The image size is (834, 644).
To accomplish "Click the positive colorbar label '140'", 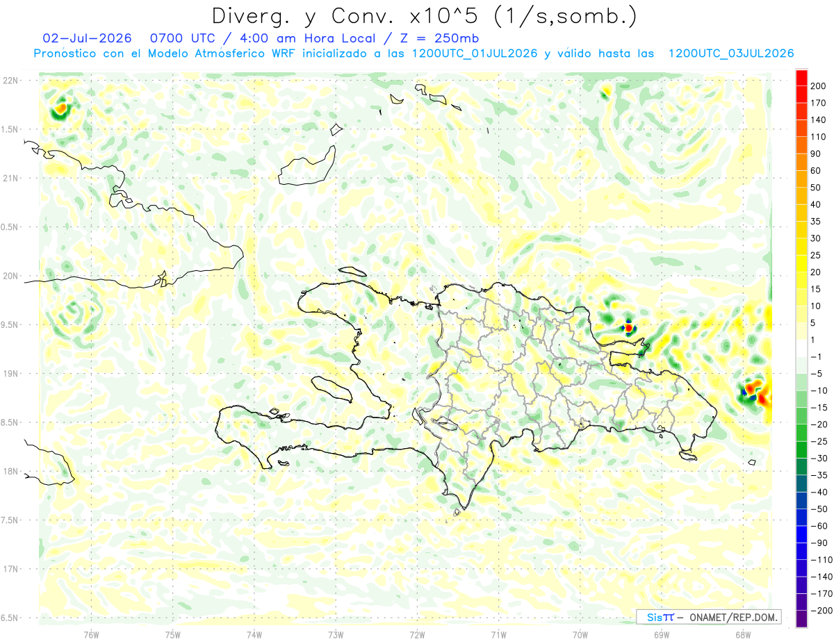I will tap(819, 119).
